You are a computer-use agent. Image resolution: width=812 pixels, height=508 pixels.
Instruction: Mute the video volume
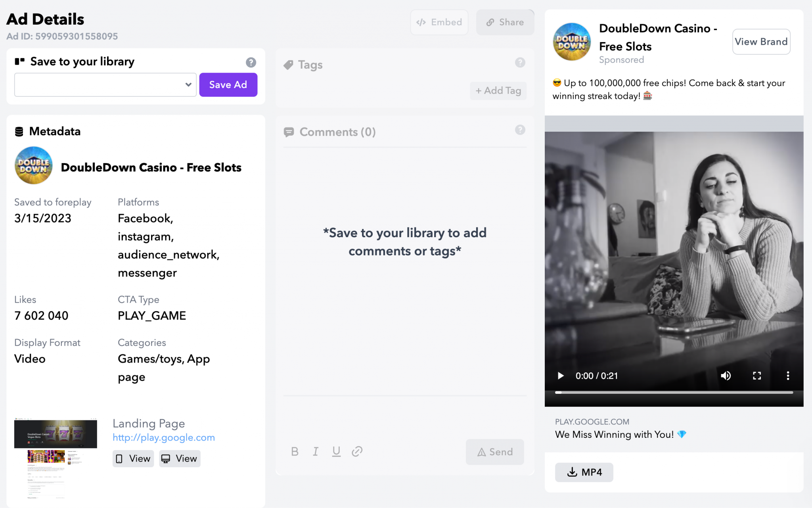726,376
